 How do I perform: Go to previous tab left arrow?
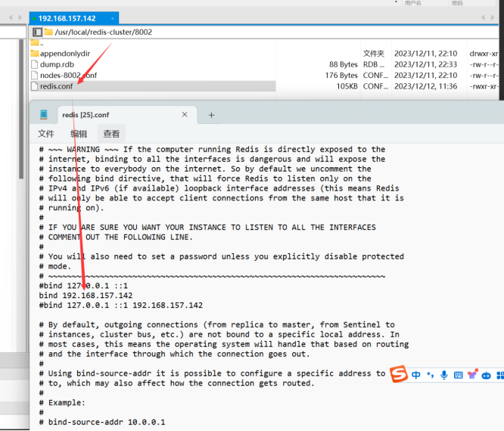pyautogui.click(x=11, y=17)
